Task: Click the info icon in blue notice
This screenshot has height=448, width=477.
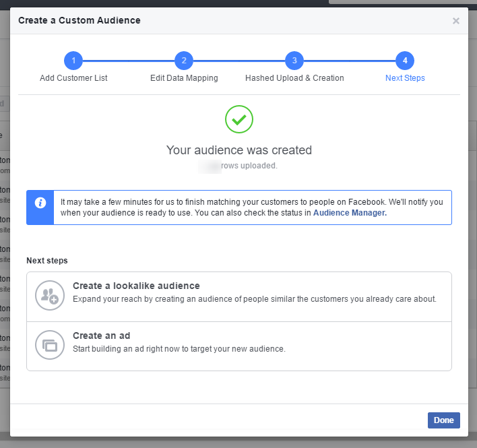Action: click(x=40, y=203)
